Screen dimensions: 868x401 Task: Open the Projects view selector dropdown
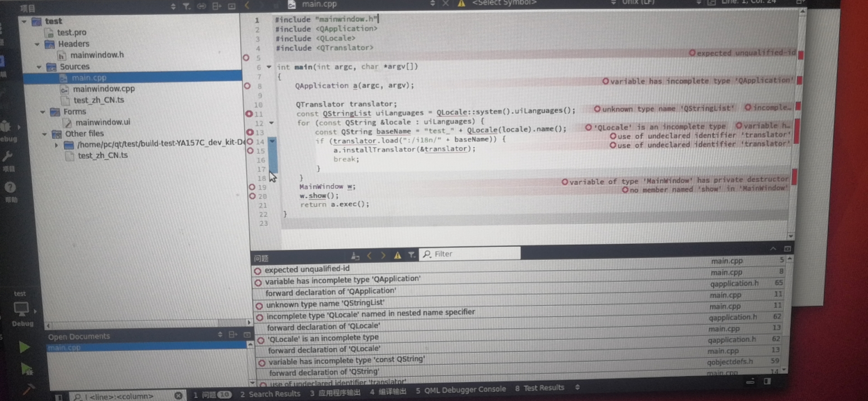(x=173, y=7)
